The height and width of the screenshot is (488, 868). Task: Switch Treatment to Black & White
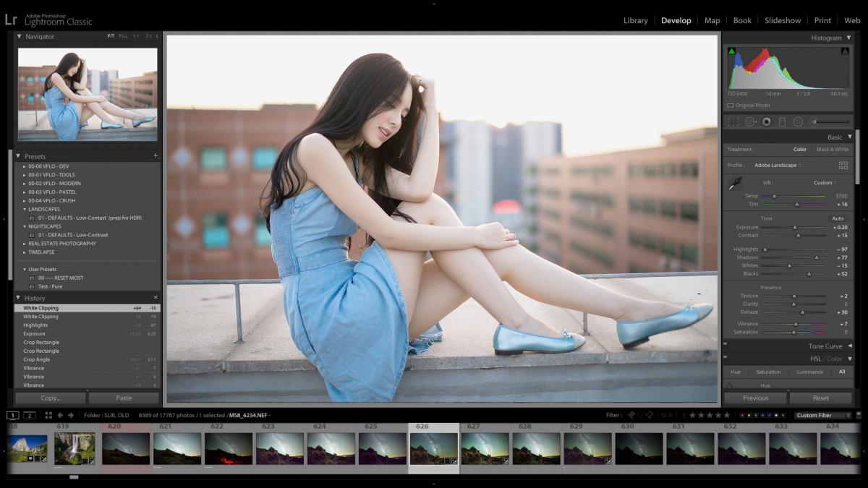[833, 150]
